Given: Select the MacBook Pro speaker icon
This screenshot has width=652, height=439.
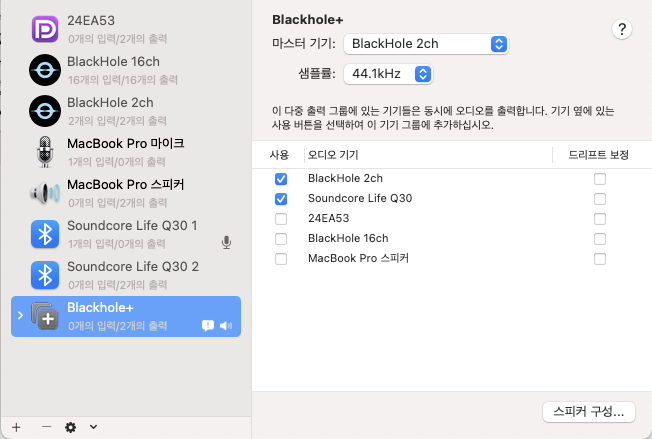Looking at the screenshot, I should tap(45, 193).
